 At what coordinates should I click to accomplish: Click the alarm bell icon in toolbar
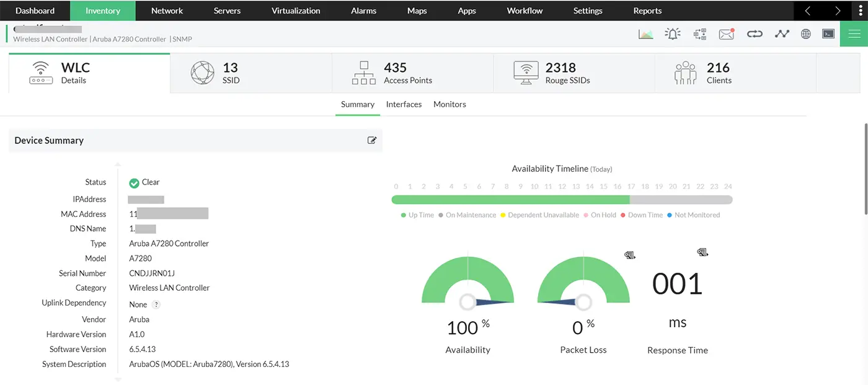point(673,34)
